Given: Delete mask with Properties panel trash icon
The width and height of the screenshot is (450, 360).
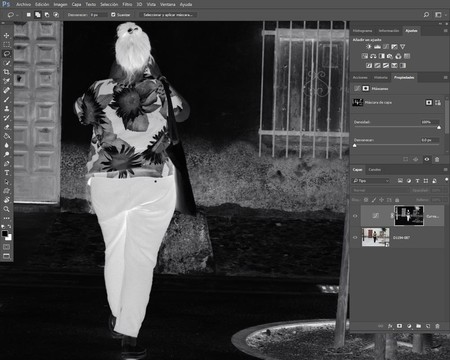Looking at the screenshot, I should tap(437, 159).
